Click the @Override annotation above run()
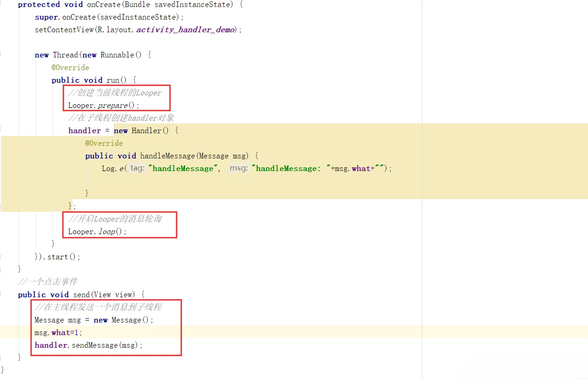Screen dimensions: 588x380 [70, 67]
